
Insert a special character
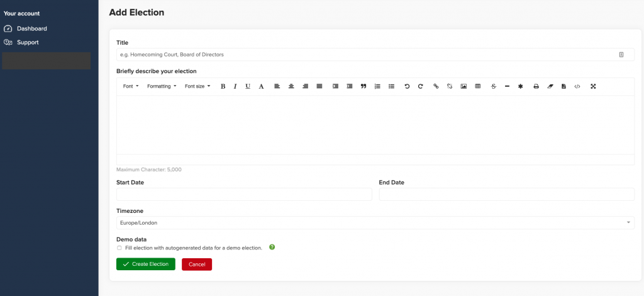pyautogui.click(x=520, y=86)
